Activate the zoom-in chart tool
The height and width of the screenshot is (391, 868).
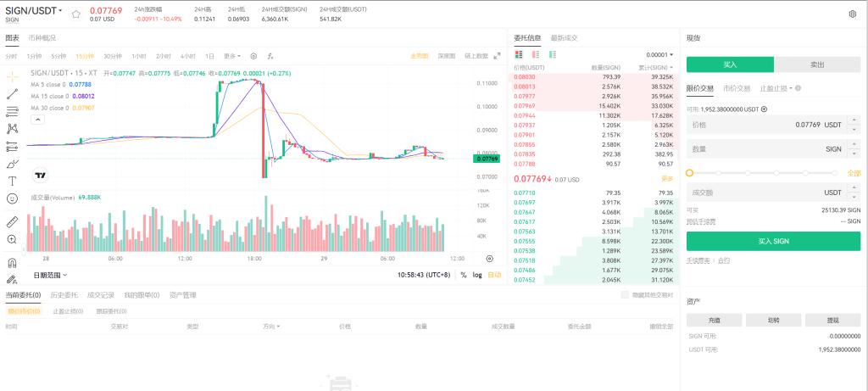coord(13,239)
